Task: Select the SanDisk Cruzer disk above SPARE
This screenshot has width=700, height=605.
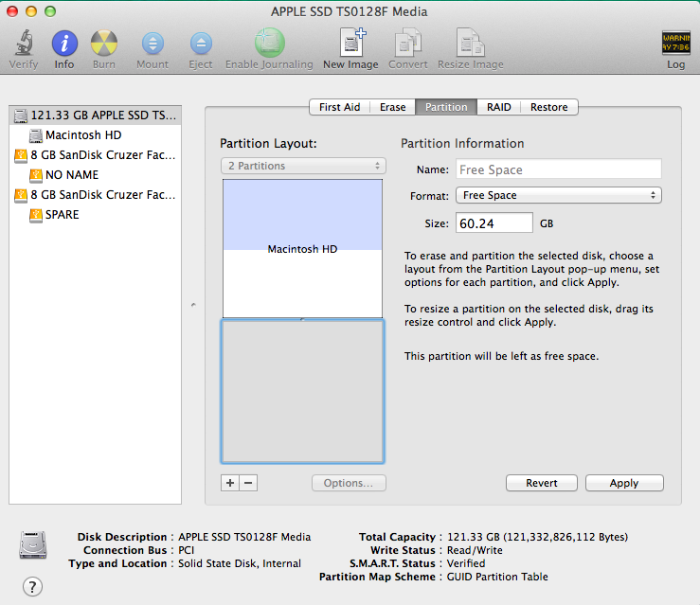Action: tap(95, 195)
